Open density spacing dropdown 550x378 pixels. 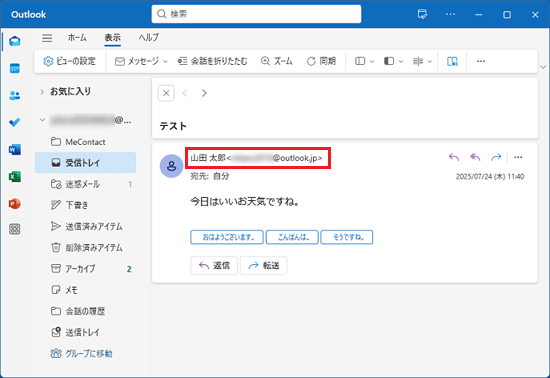(422, 61)
